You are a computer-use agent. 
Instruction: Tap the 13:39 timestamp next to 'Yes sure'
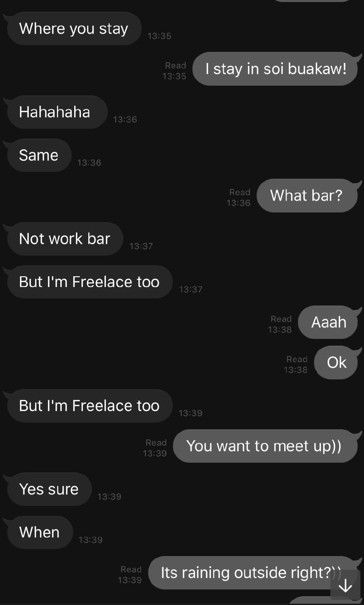click(109, 496)
